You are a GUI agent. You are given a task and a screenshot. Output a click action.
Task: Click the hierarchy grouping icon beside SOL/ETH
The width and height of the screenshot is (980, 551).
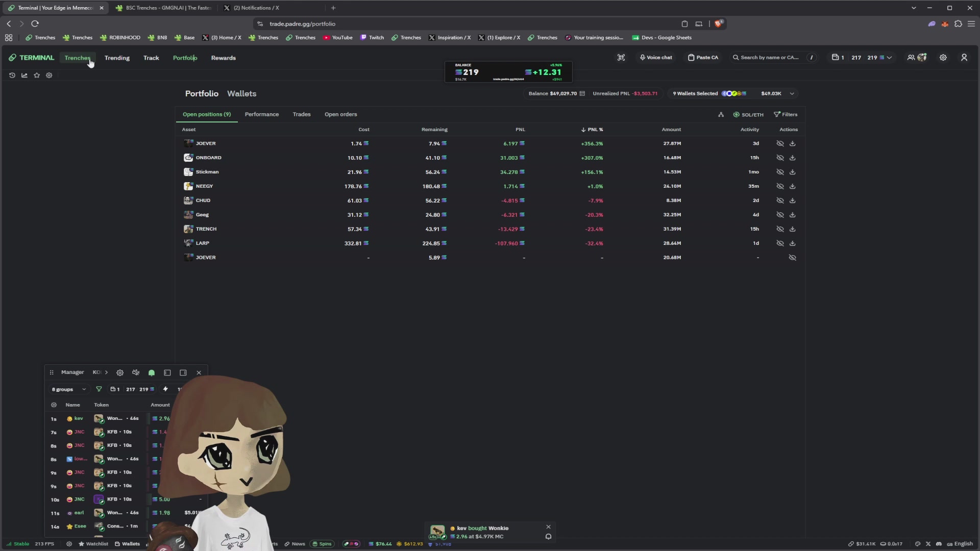[x=721, y=115]
